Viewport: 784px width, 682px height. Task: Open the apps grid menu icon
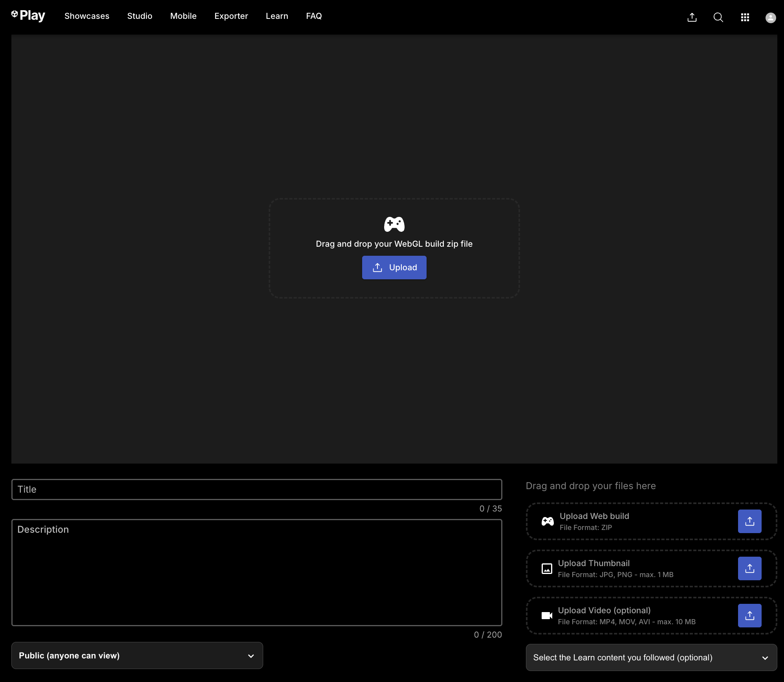point(745,17)
